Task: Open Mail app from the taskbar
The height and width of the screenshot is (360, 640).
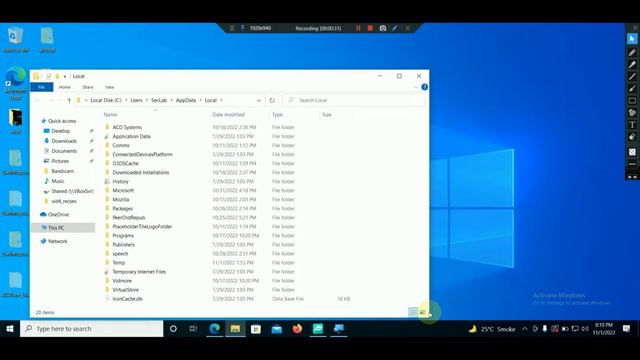Action: (x=277, y=329)
